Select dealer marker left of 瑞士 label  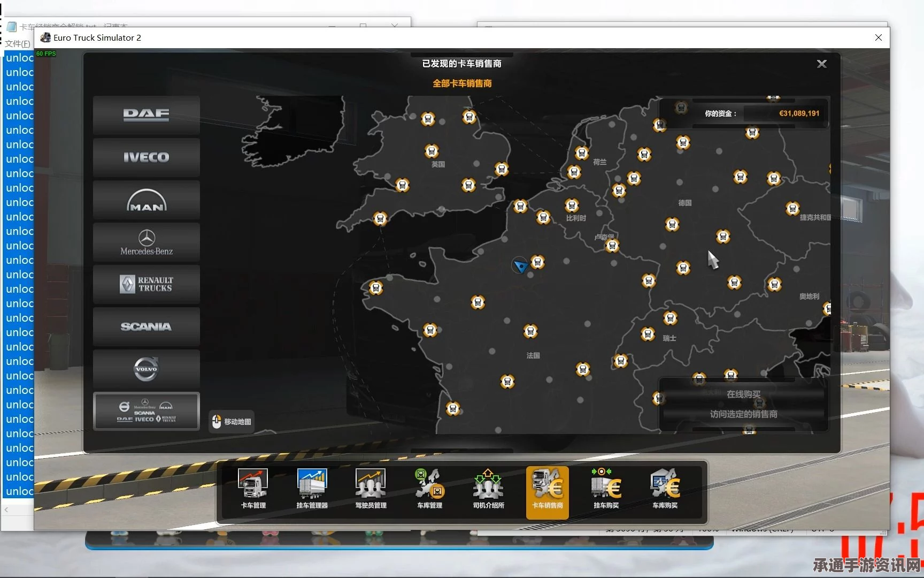[x=648, y=334]
